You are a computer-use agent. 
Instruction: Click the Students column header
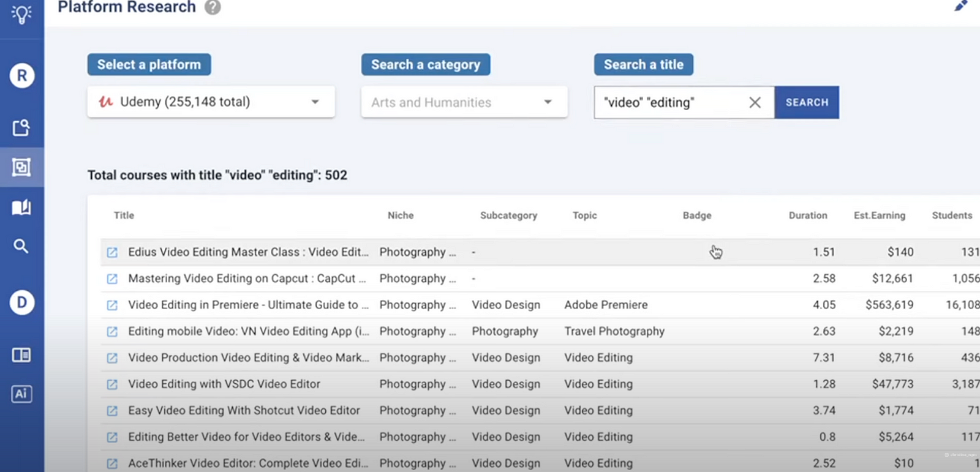pyautogui.click(x=951, y=215)
